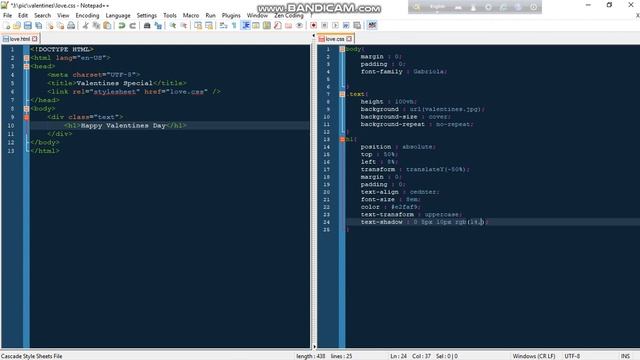The image size is (640, 360).
Task: Collapse the h1 CSS rule fold marker
Action: point(342,139)
